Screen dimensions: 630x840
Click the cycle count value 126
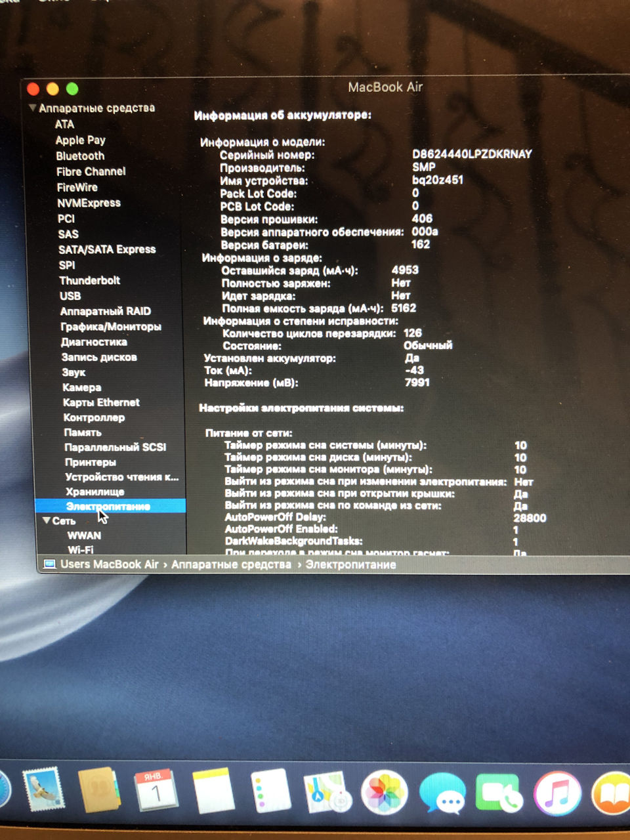click(413, 333)
